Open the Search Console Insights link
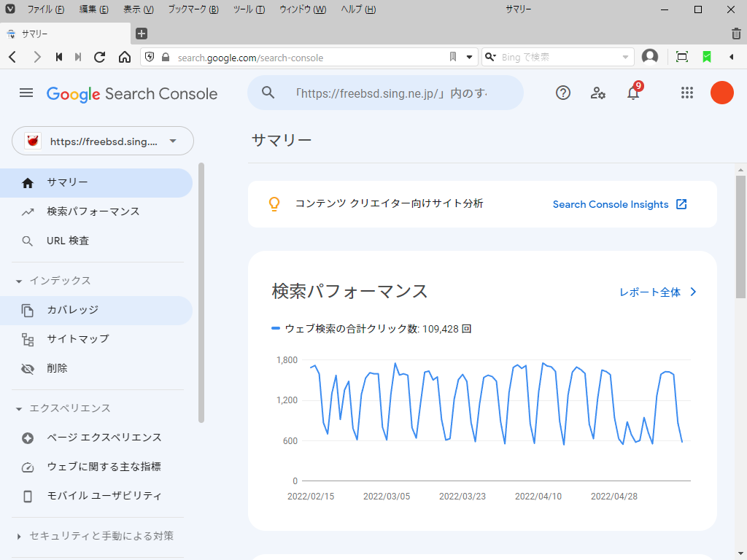 pyautogui.click(x=619, y=204)
